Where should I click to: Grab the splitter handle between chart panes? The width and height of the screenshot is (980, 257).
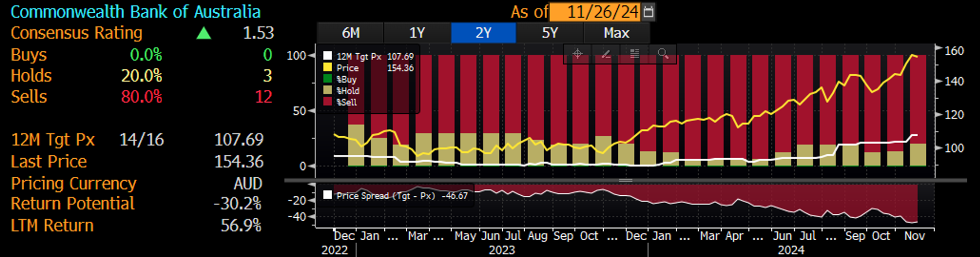point(626,180)
